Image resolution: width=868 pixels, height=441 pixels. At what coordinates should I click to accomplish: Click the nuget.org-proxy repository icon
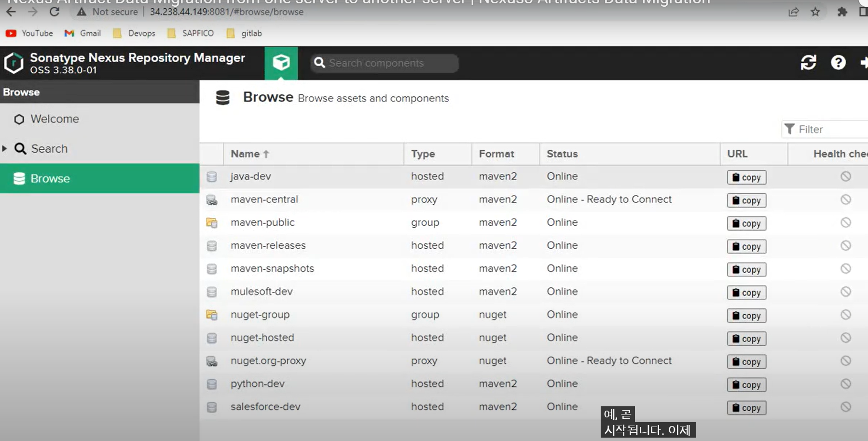pos(212,361)
